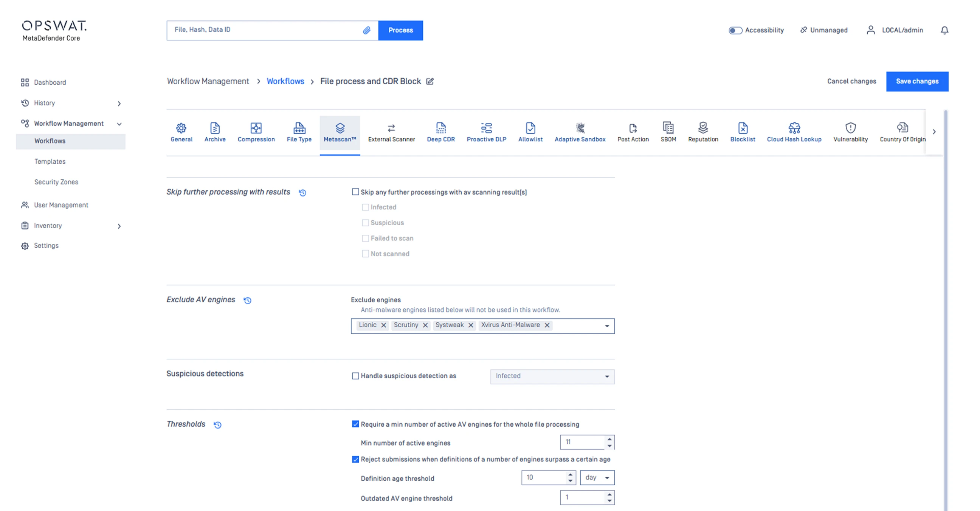Open the day unit dropdown
This screenshot has width=980, height=511.
[x=597, y=477]
